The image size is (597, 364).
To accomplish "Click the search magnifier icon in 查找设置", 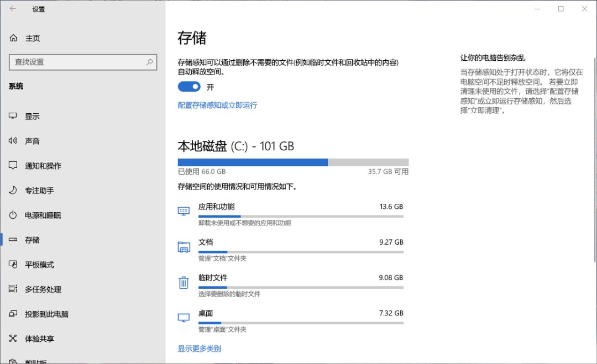I will point(149,62).
